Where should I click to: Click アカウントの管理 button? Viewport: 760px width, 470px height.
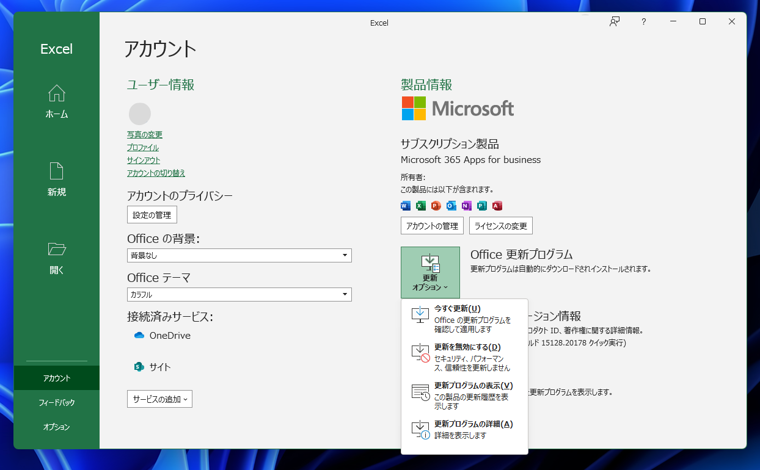[432, 226]
